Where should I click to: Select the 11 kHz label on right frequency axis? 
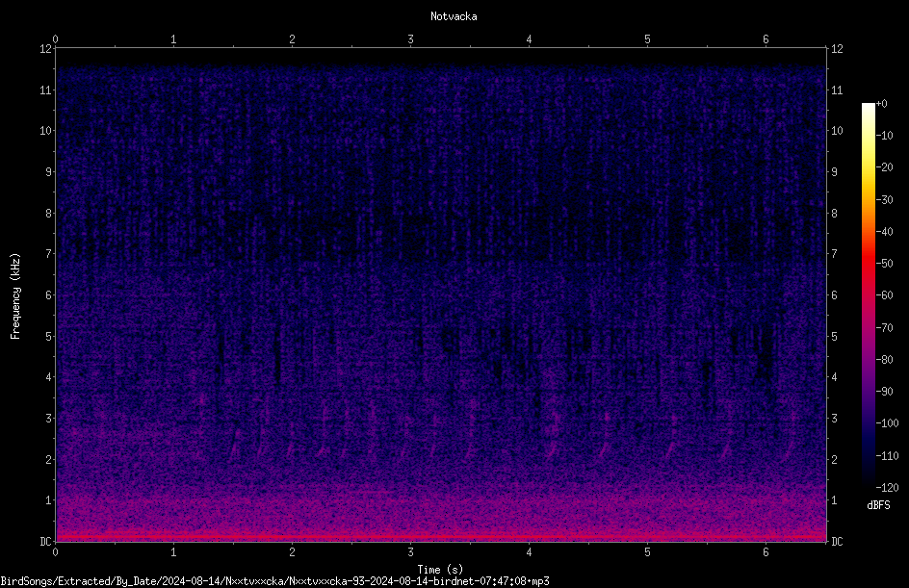pos(837,89)
